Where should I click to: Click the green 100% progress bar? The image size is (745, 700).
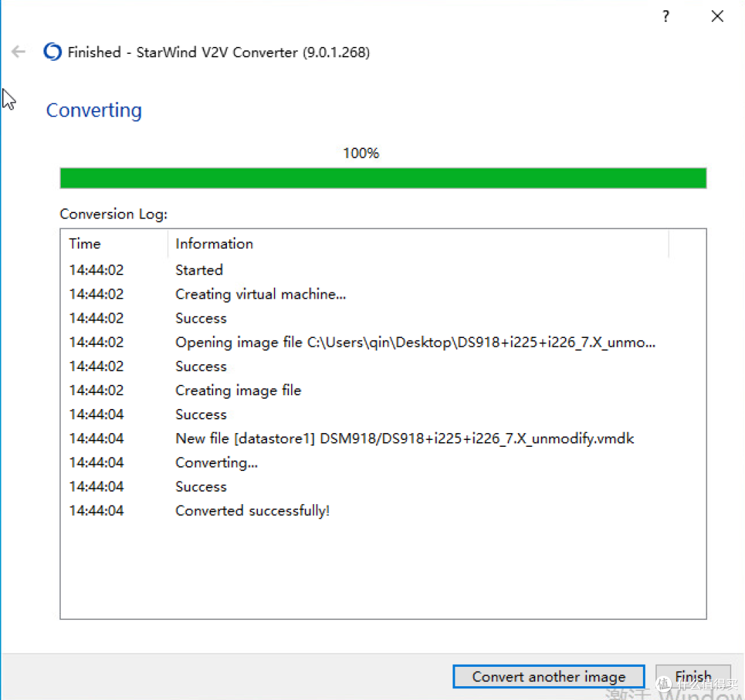(x=383, y=178)
